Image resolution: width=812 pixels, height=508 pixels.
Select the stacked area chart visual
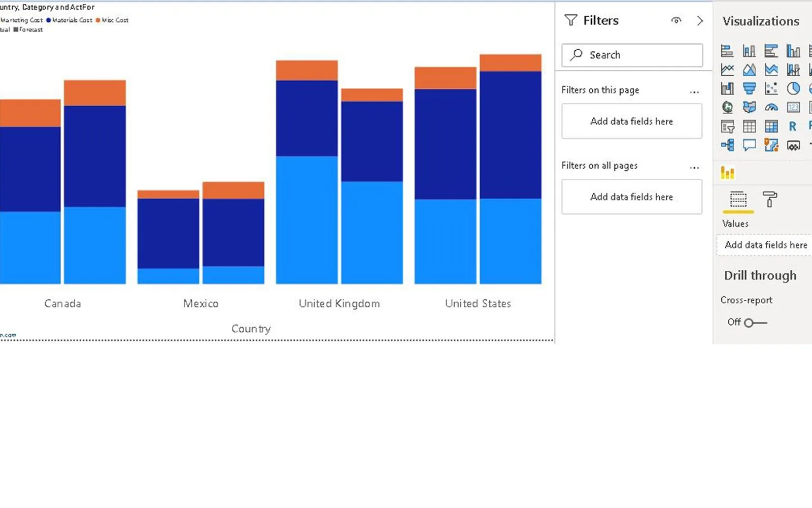(x=771, y=70)
